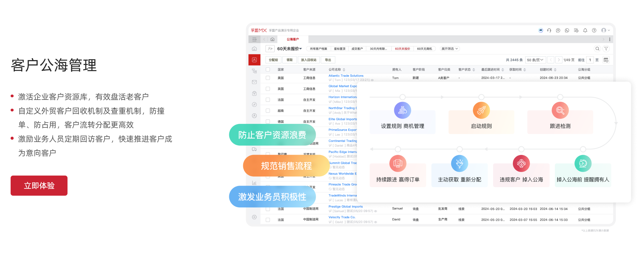
Task: Open the 50 条/页 page size dropdown
Action: 535,60
